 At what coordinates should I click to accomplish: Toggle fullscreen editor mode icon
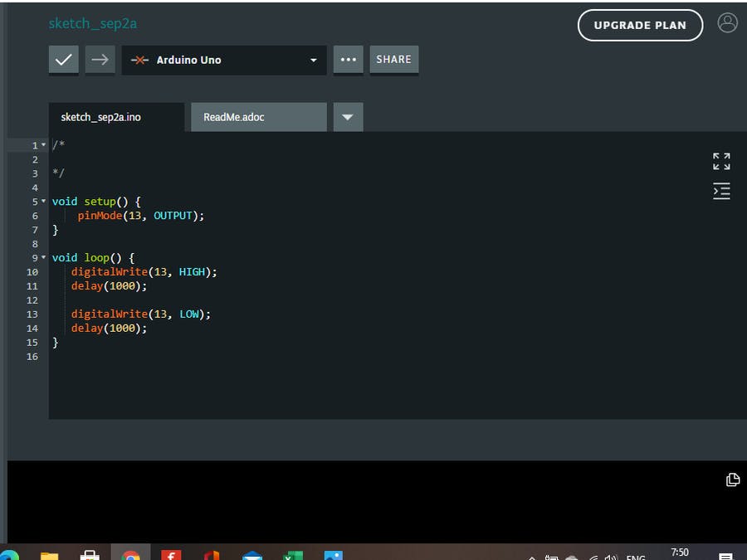pyautogui.click(x=721, y=161)
